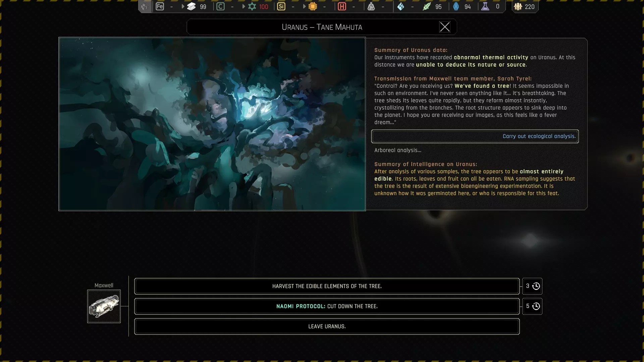
Task: Click the green gear polymer icon
Action: (x=252, y=6)
